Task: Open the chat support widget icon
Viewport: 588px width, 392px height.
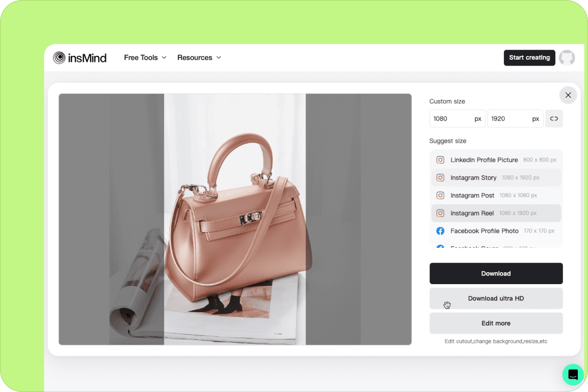Action: tap(573, 375)
